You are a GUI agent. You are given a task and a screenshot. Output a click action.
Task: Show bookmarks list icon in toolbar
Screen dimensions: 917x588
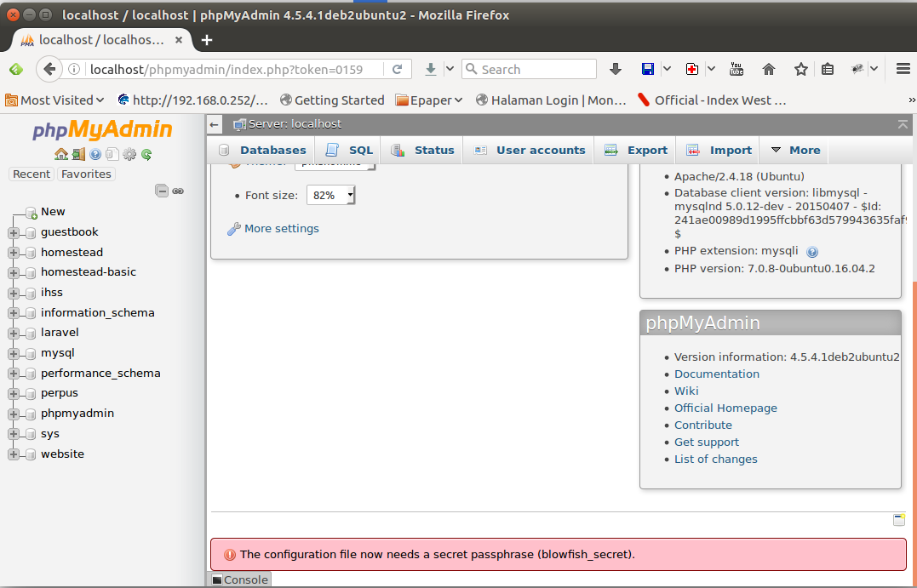(827, 69)
